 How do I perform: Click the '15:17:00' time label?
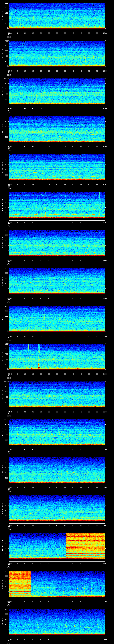pos(9,147)
